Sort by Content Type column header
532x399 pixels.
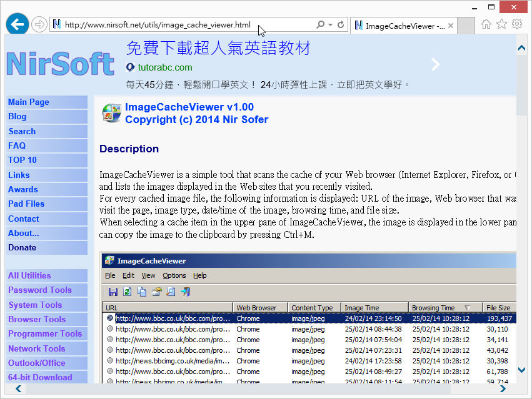click(314, 307)
